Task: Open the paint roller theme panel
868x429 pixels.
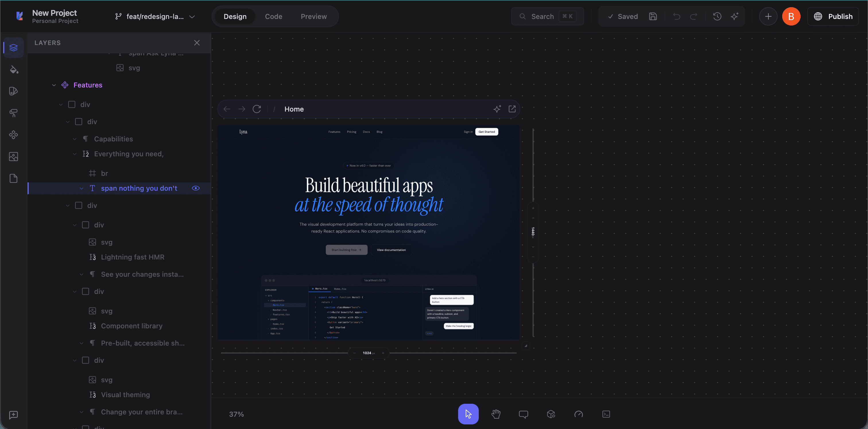Action: click(x=13, y=113)
